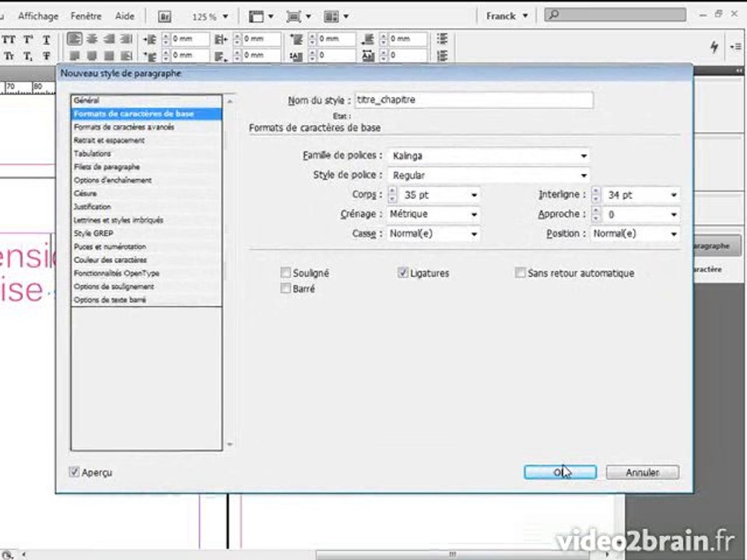Select the Tabulations category

pyautogui.click(x=146, y=154)
